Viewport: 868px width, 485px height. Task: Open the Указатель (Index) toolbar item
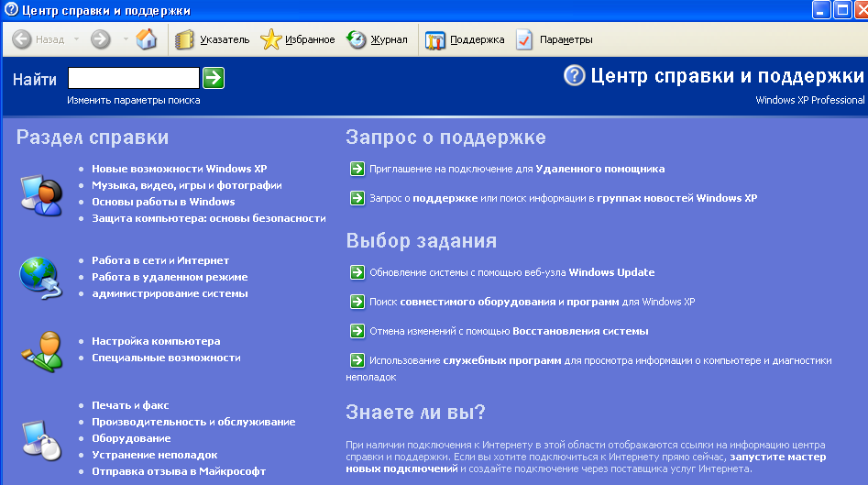click(213, 39)
